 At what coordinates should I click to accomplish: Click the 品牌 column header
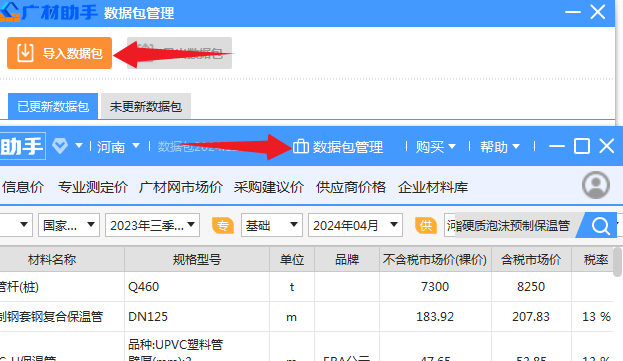tap(347, 259)
